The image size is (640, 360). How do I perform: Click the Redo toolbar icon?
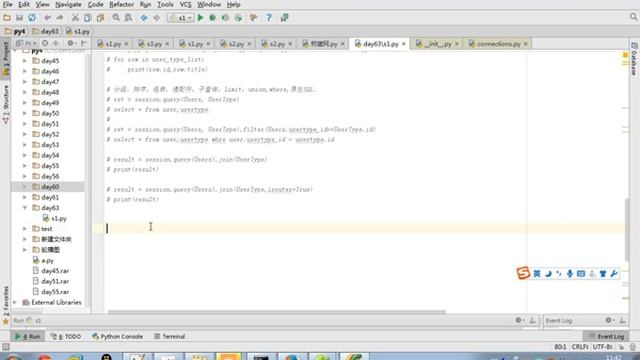point(60,18)
